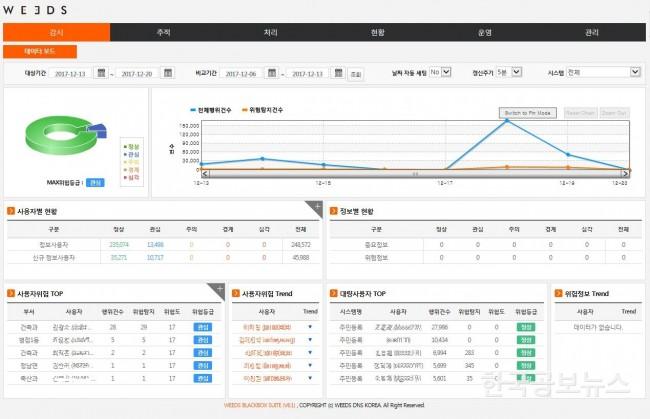Toggle 경계 entry in pie legend

132,170
